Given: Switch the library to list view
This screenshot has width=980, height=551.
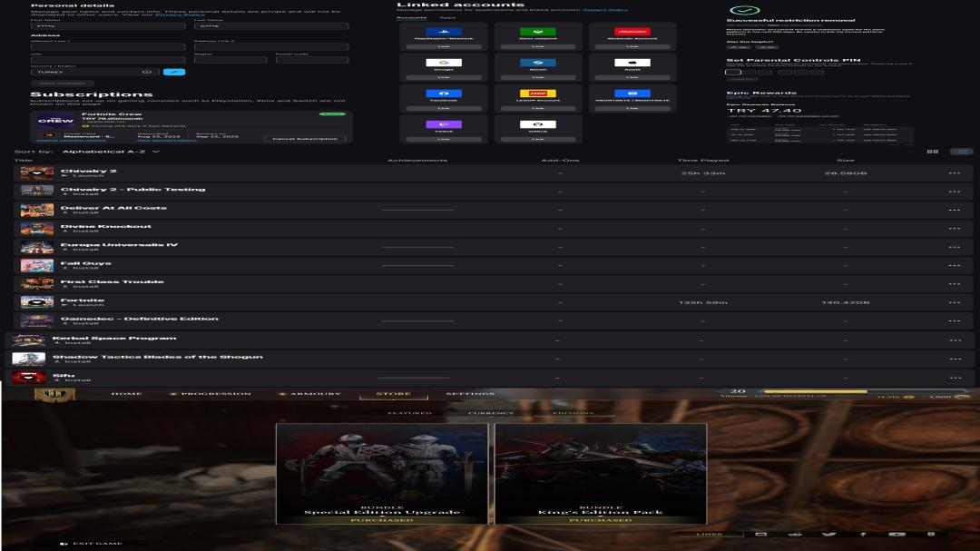Looking at the screenshot, I should click(961, 152).
